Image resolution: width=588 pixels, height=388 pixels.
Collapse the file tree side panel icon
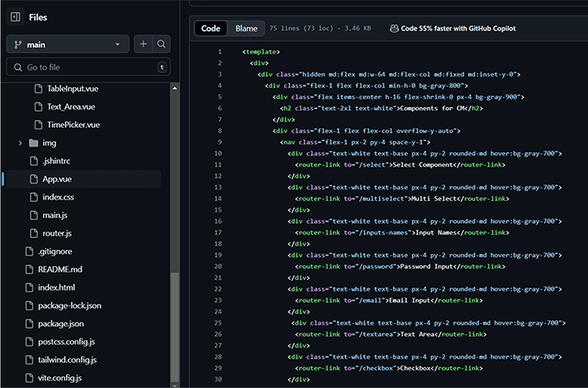click(x=16, y=17)
